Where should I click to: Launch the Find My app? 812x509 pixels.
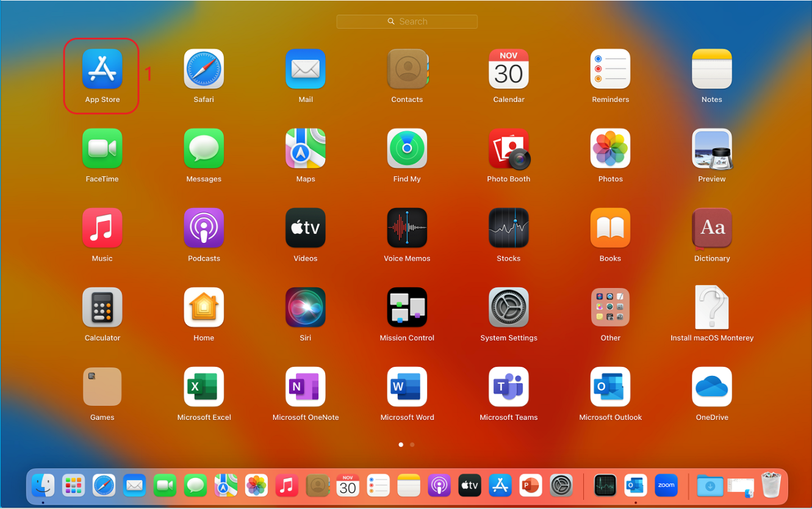[407, 148]
